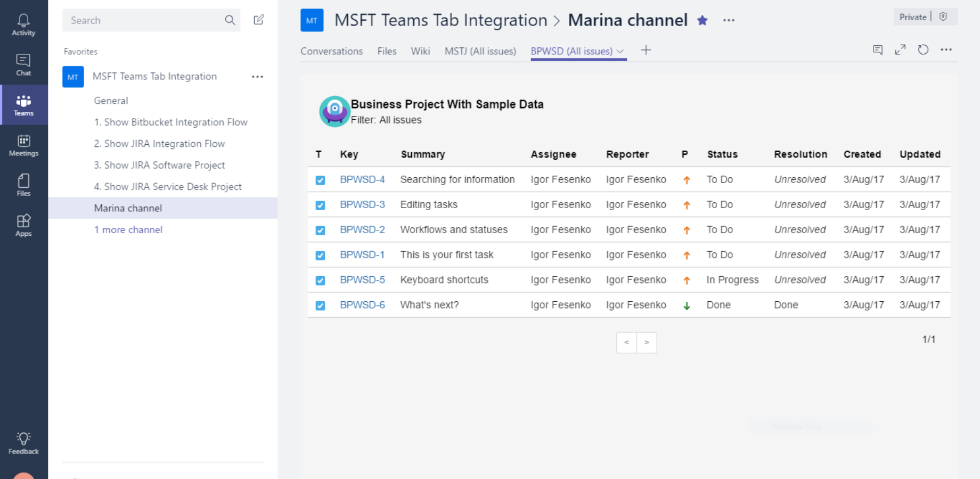
Task: Click into the Search field
Action: pyautogui.click(x=144, y=20)
